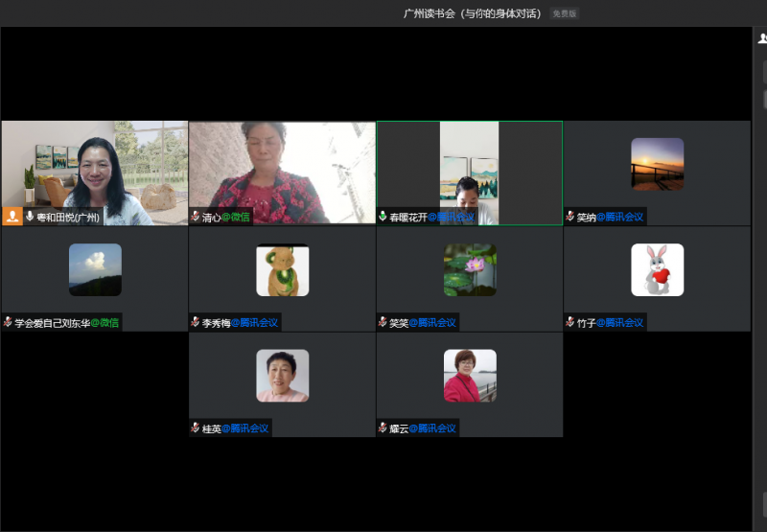
Task: Click the green mic icon beside 春暖花开
Action: pos(383,217)
